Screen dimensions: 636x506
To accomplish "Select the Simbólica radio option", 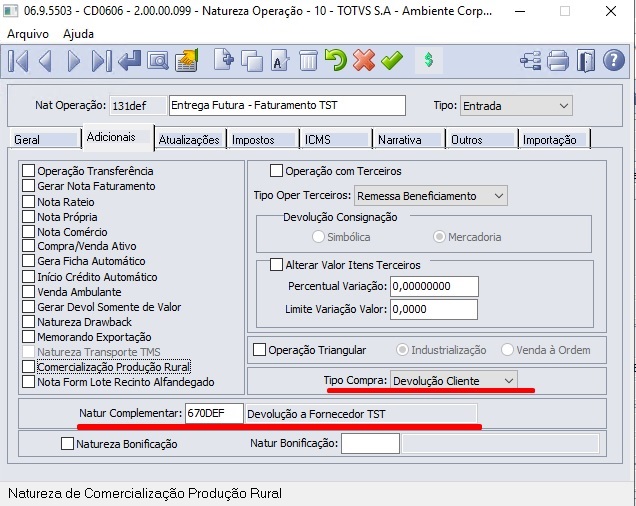I will point(318,237).
